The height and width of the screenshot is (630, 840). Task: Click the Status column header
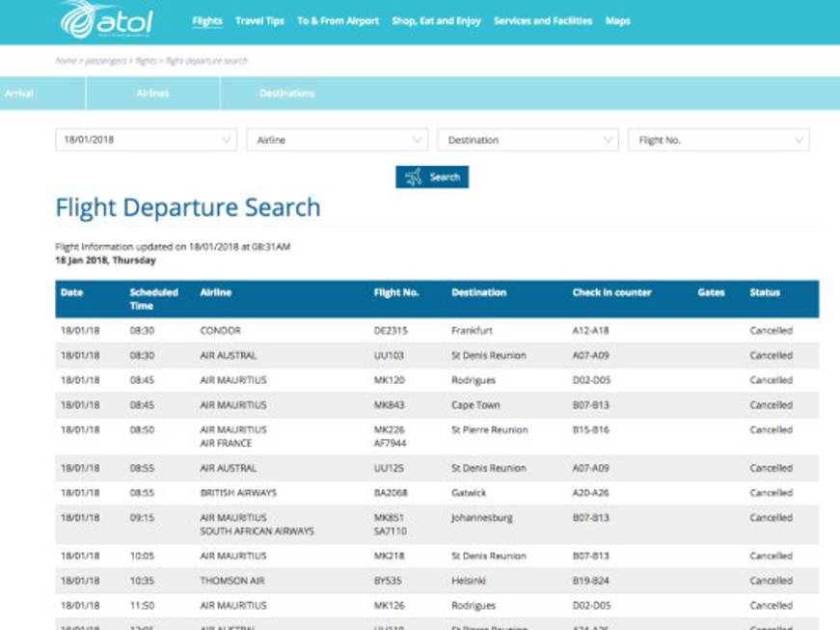tap(765, 292)
